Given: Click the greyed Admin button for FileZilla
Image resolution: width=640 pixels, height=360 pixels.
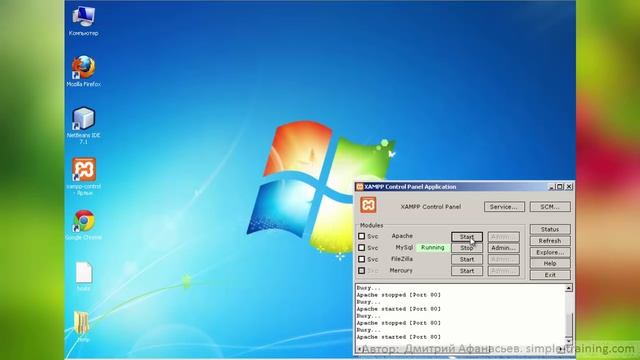Looking at the screenshot, I should pyautogui.click(x=503, y=259).
